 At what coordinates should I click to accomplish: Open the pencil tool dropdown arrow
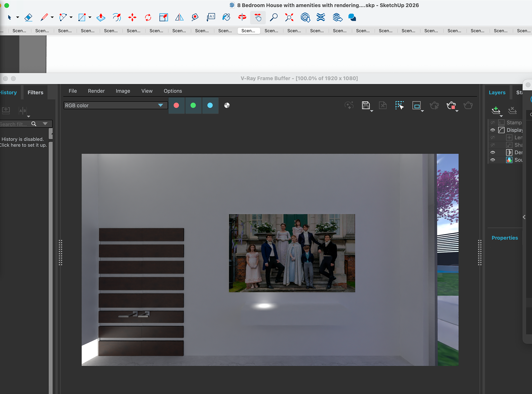[x=52, y=17]
